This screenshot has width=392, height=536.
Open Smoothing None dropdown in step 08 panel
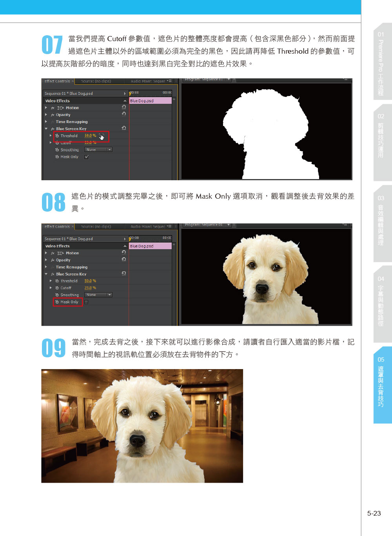[98, 295]
